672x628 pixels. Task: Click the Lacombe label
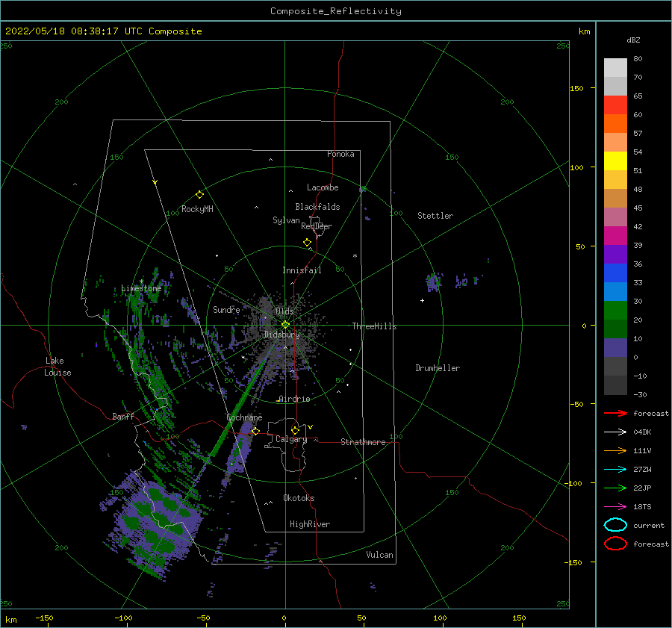coord(323,187)
